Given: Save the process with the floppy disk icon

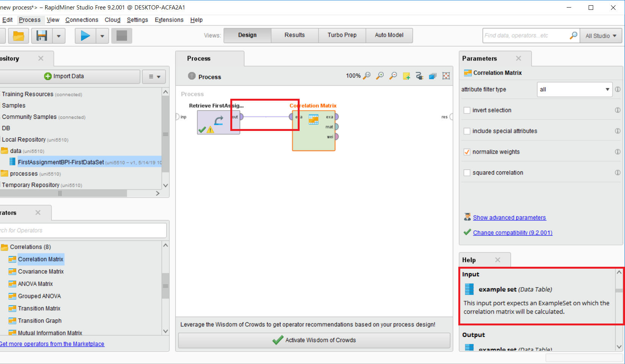Looking at the screenshot, I should point(42,36).
